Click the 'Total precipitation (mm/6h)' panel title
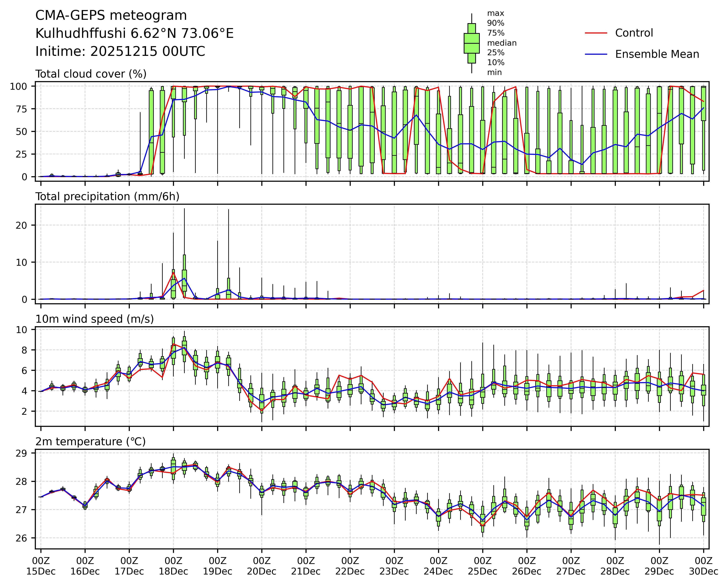The width and height of the screenshot is (728, 586). 107,197
